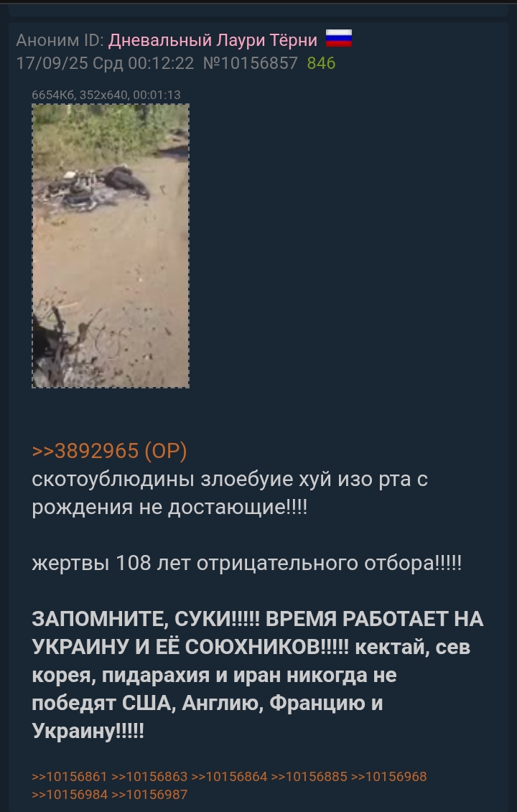Open reply link >>10156885

pos(309,776)
